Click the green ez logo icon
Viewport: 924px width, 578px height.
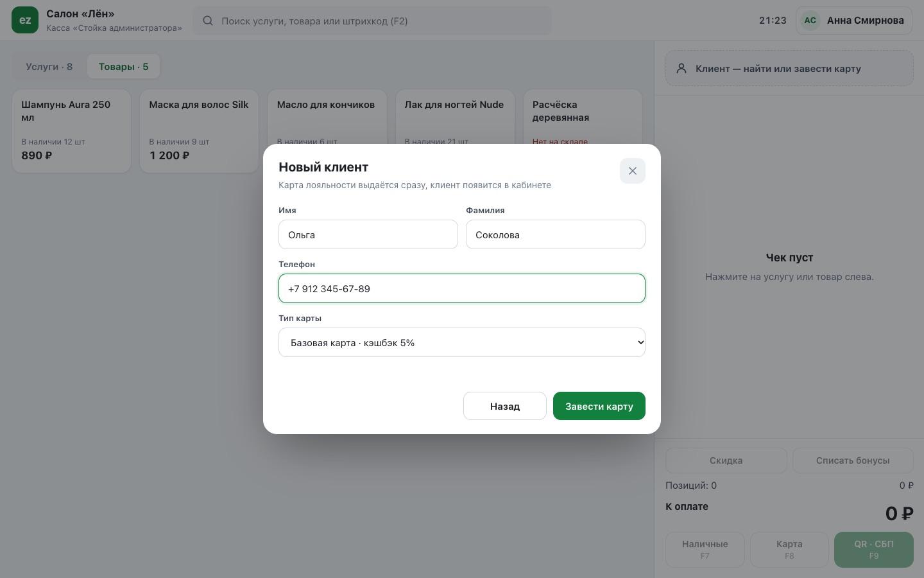[25, 20]
